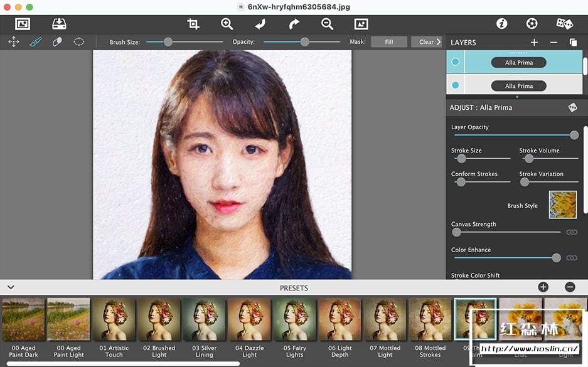Zoom in with the magnifier plus icon

coord(227,24)
